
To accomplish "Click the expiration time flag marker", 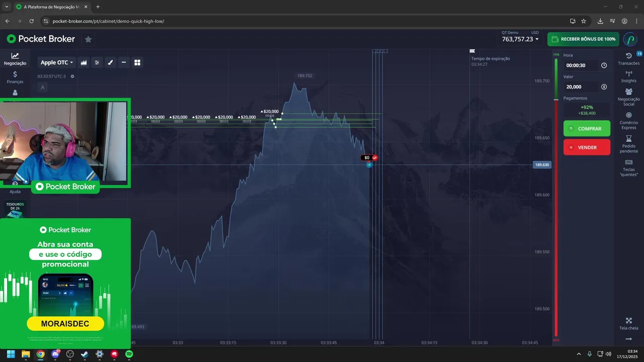I will tap(472, 51).
